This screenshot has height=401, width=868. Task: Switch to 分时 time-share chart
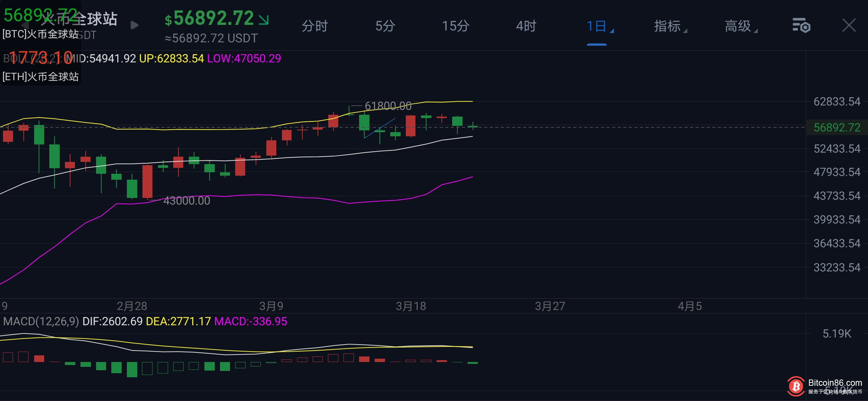pyautogui.click(x=315, y=26)
